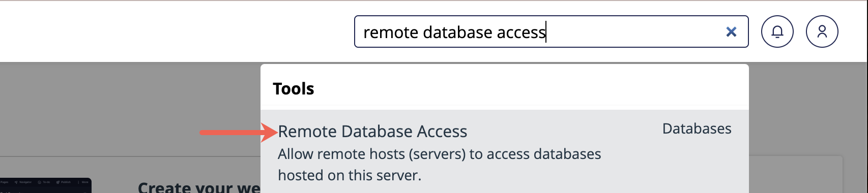Click the blank space right of the Tools heading
Image resolution: width=868 pixels, height=193 pixels.
[x=529, y=88]
